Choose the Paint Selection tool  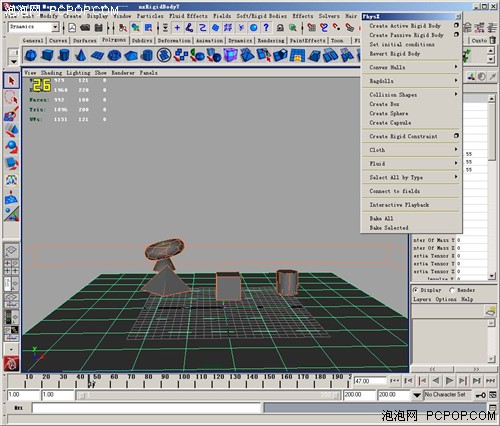11,114
